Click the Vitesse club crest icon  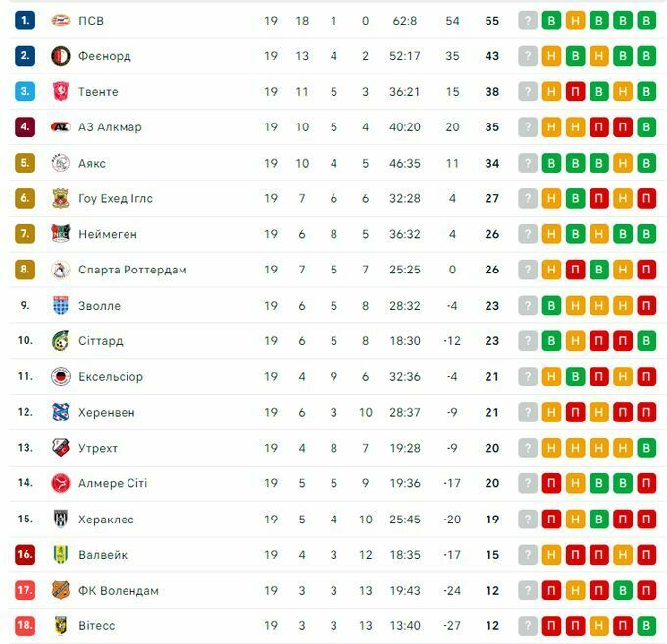[x=61, y=625]
